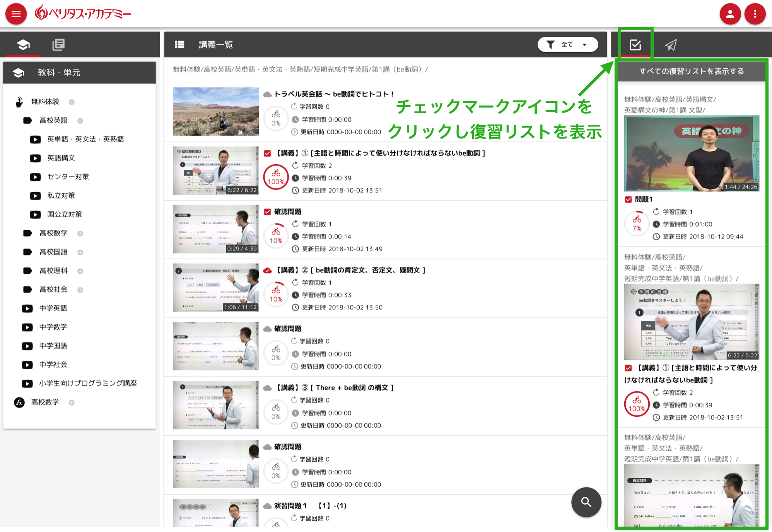
Task: Open トラベル英会話 〜 be動詞でヒトコト！ title
Action: pyautogui.click(x=334, y=94)
